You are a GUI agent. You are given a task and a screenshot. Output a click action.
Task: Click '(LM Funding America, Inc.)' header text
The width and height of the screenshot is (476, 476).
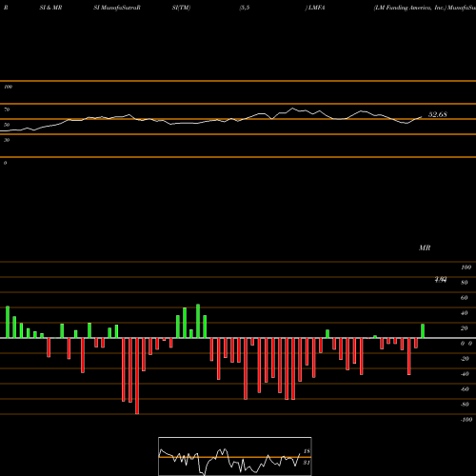pos(410,8)
